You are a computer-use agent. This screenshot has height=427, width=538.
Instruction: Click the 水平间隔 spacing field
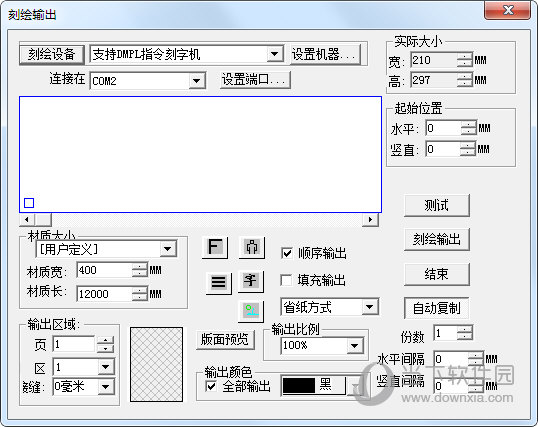[x=451, y=359]
